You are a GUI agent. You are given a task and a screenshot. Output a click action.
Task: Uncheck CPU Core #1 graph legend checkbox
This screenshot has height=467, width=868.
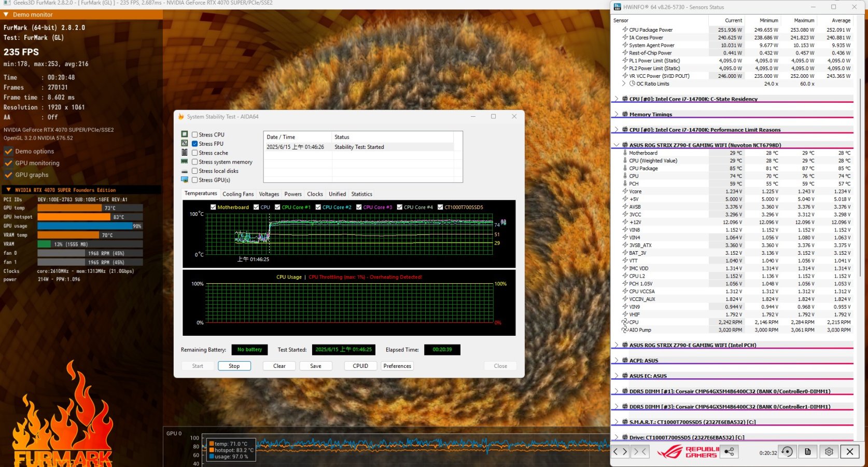[277, 207]
